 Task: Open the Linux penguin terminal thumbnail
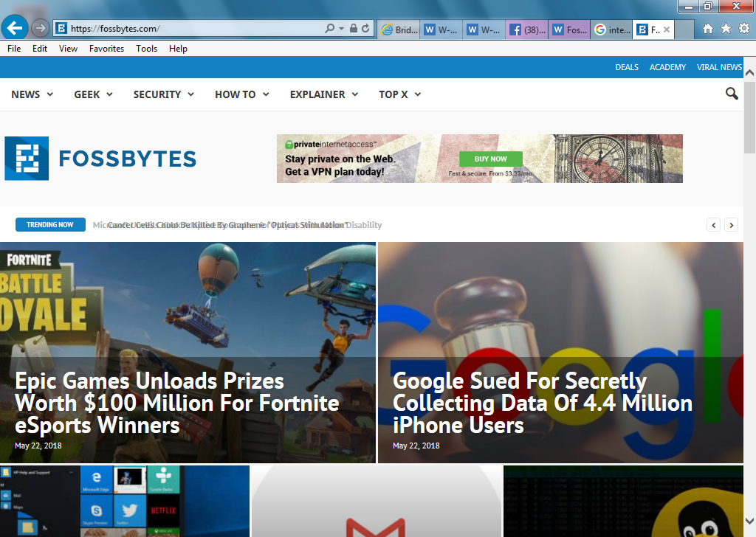point(623,501)
